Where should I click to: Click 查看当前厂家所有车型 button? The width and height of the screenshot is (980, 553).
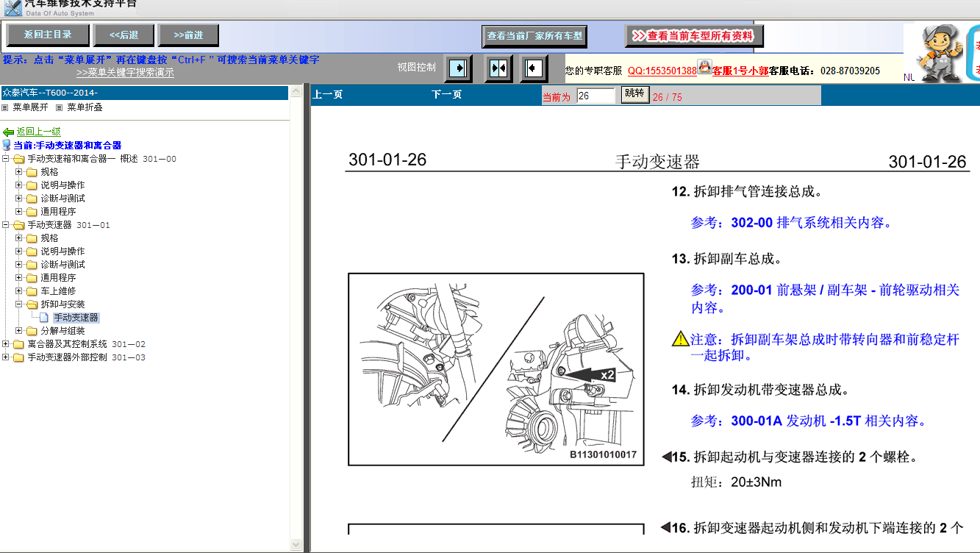[534, 36]
